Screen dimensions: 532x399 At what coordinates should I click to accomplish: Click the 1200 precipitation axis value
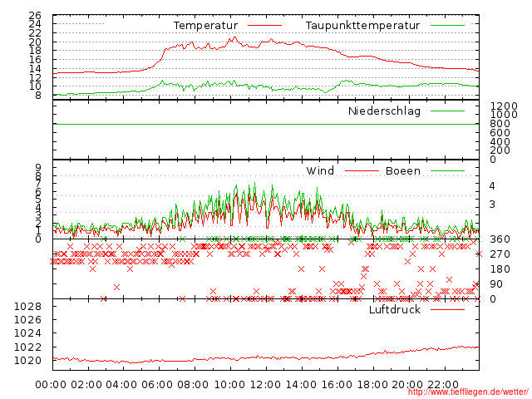504,106
